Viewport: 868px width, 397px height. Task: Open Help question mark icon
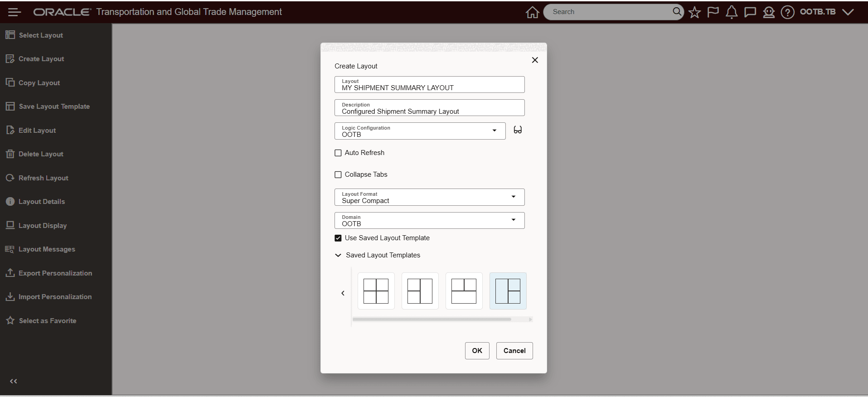tap(788, 12)
